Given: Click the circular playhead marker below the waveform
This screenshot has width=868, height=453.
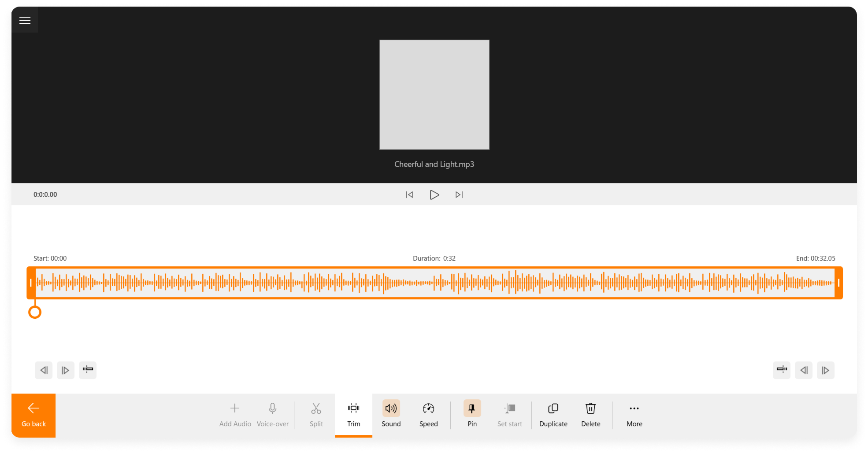Looking at the screenshot, I should 35,312.
